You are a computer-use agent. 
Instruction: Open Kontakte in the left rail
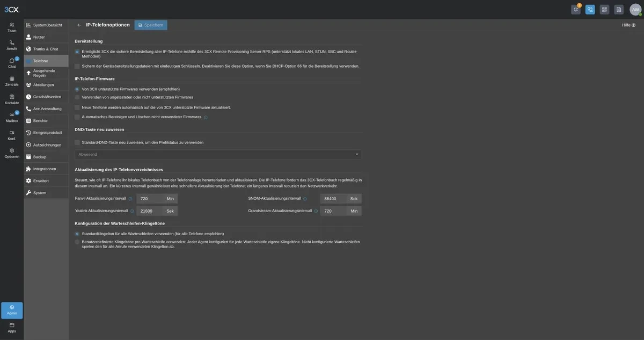point(12,99)
